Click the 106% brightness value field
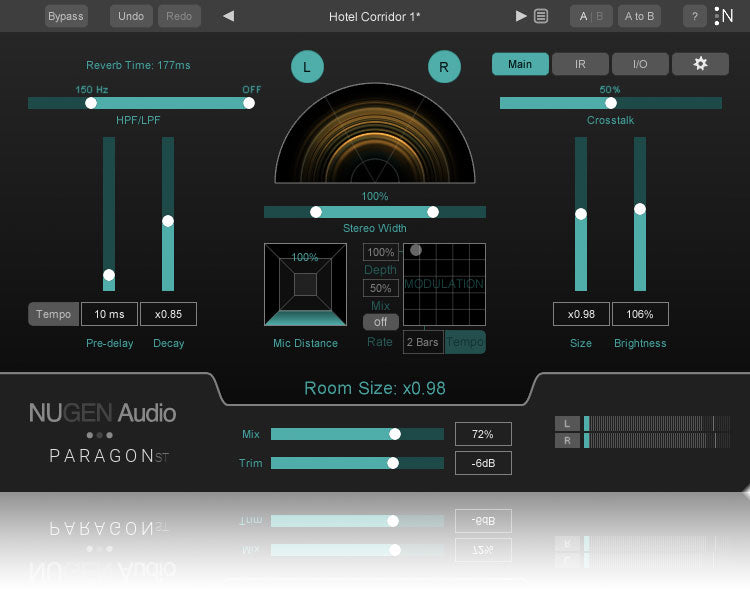 (x=640, y=314)
